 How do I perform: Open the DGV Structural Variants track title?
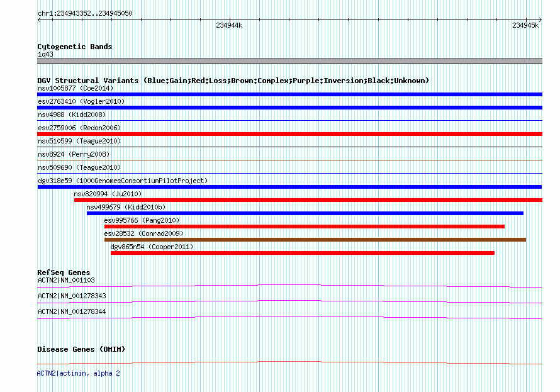pyautogui.click(x=233, y=81)
